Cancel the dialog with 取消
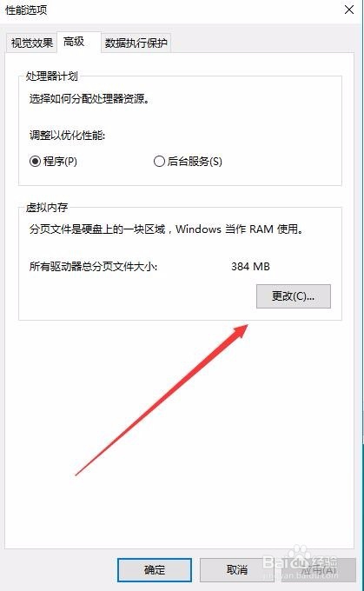This screenshot has width=364, height=591. (237, 570)
